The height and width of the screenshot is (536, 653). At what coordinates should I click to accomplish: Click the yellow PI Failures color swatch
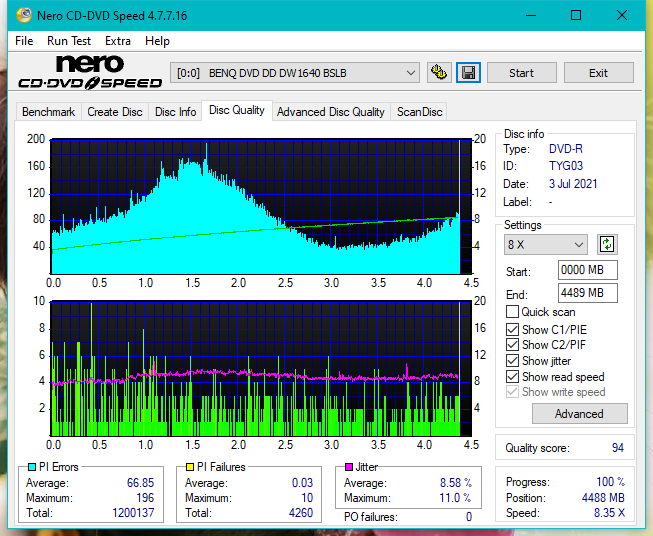pyautogui.click(x=190, y=467)
